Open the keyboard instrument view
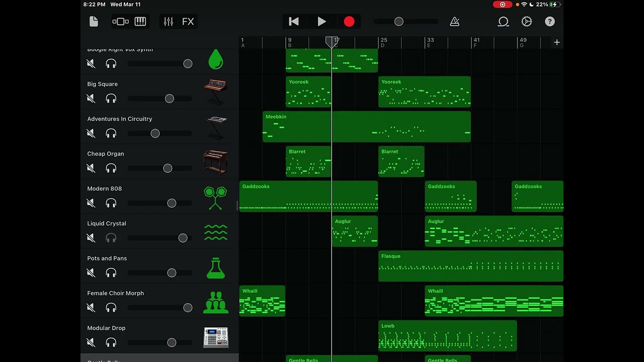 [x=140, y=21]
